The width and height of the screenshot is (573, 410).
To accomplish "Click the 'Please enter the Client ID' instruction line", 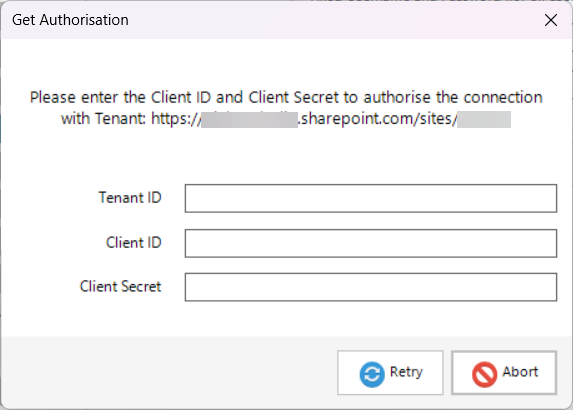I will 286,98.
